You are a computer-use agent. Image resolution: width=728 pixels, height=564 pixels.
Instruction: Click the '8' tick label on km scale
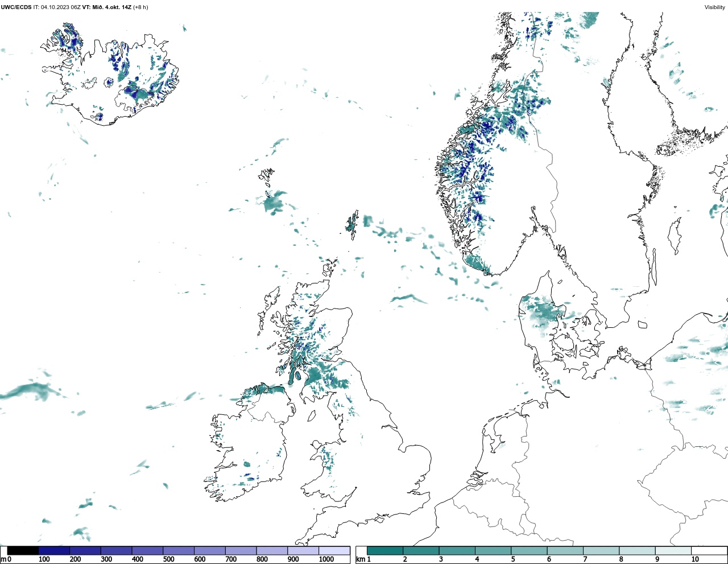pos(621,559)
